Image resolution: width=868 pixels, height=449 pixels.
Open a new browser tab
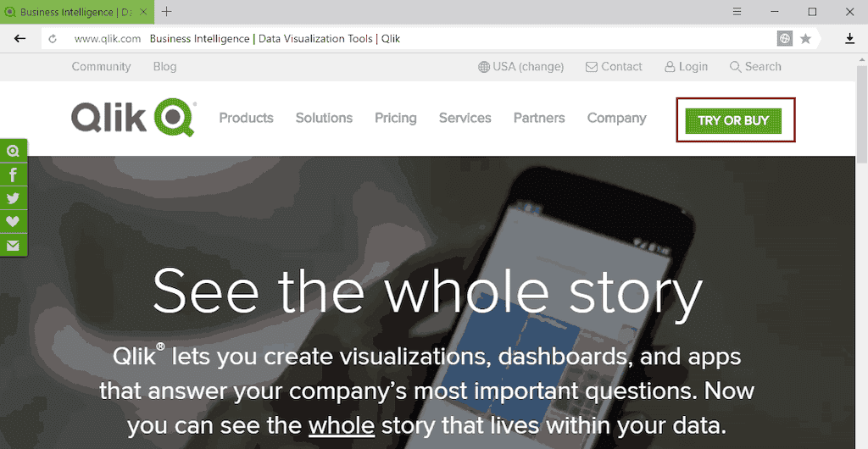(167, 12)
